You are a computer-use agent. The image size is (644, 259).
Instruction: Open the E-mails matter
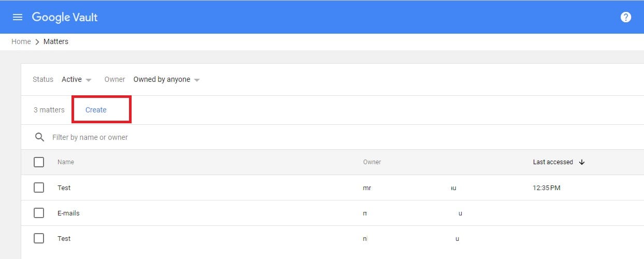(x=68, y=213)
